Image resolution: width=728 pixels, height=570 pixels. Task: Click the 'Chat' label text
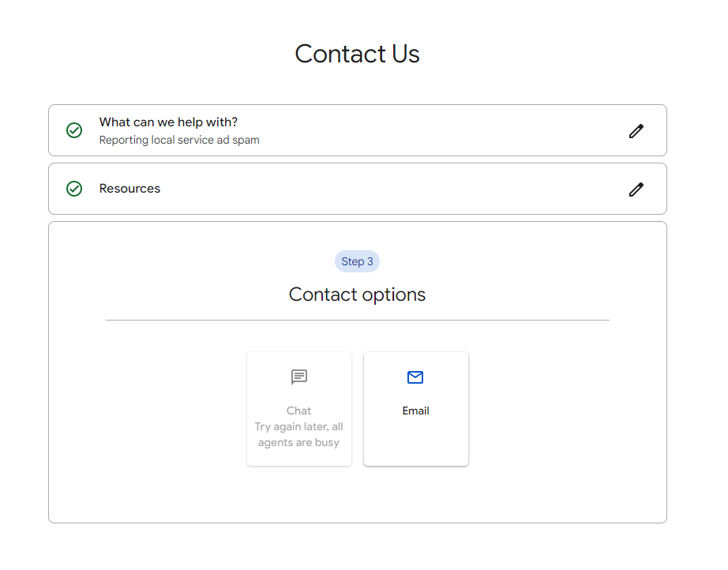pyautogui.click(x=298, y=411)
